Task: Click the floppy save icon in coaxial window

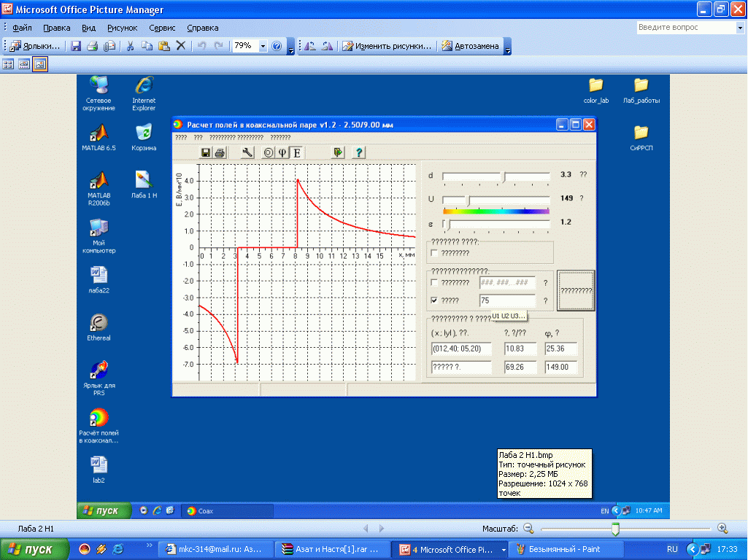Action: [x=206, y=152]
